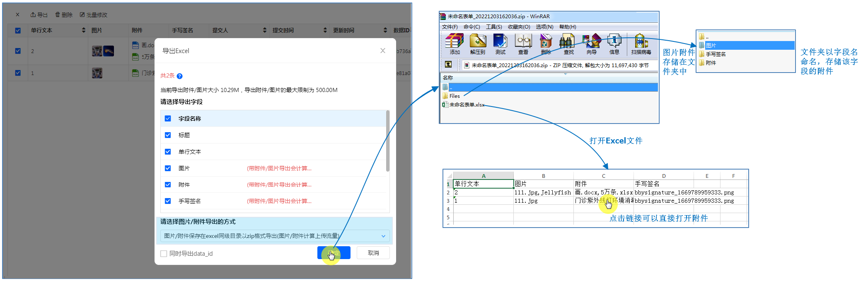Uncheck the 单行文本 field checkbox

click(168, 152)
